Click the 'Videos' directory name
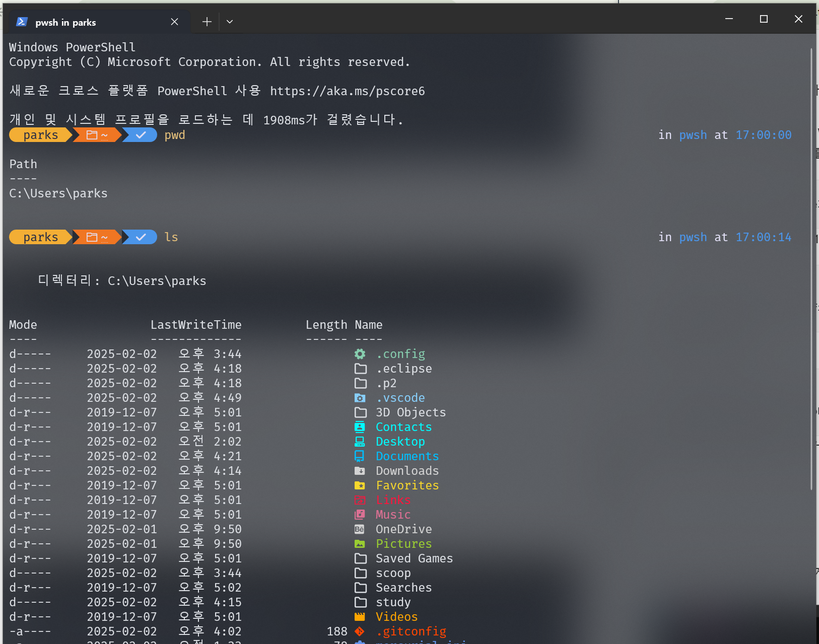The width and height of the screenshot is (819, 644). point(397,617)
